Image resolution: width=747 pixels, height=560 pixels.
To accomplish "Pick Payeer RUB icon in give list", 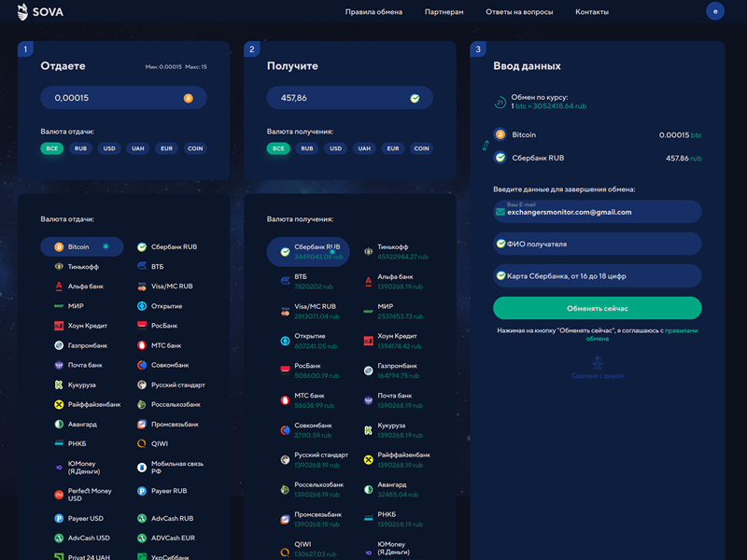I will [x=142, y=491].
